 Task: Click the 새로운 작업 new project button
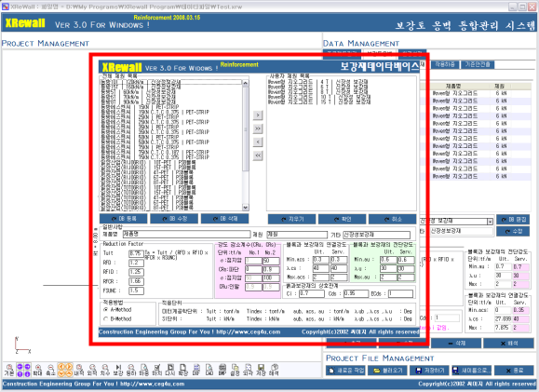[x=345, y=371]
